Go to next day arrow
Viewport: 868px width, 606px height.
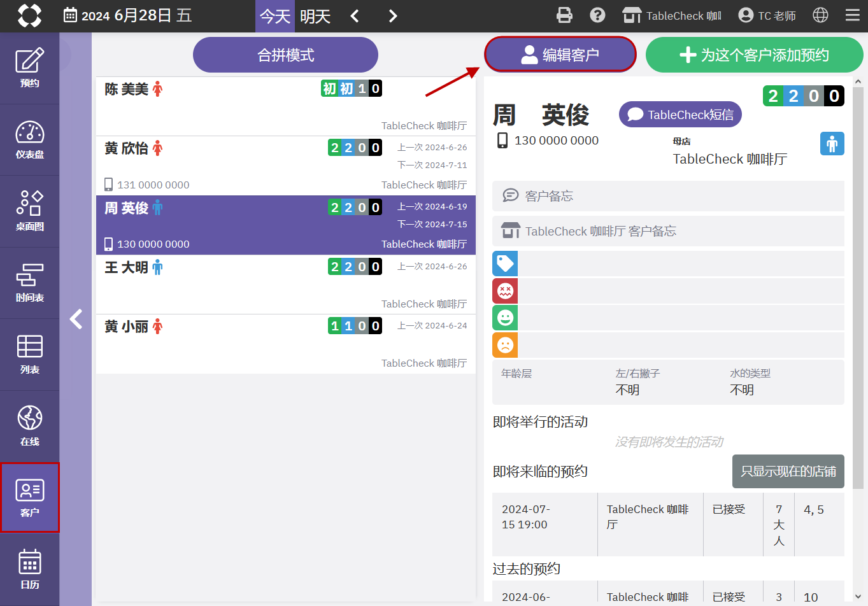(393, 16)
